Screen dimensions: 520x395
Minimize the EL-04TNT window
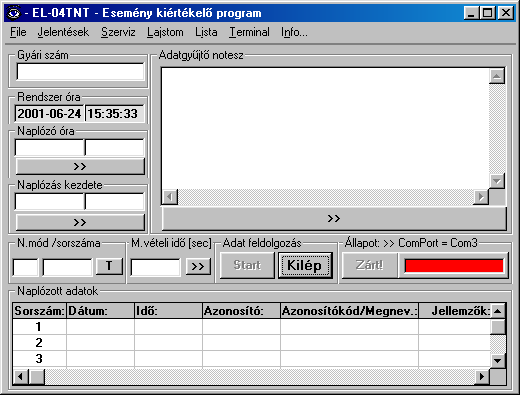(x=471, y=13)
